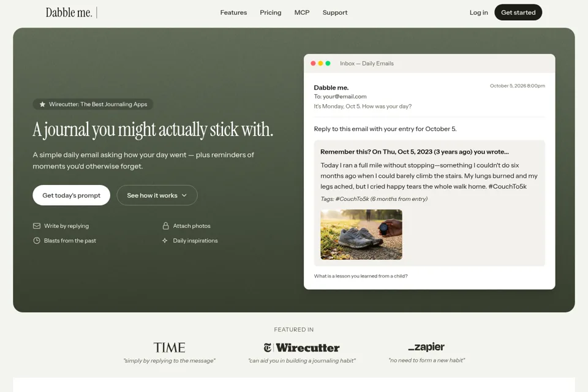588x392 pixels.
Task: Expand See how it works
Action: point(157,195)
